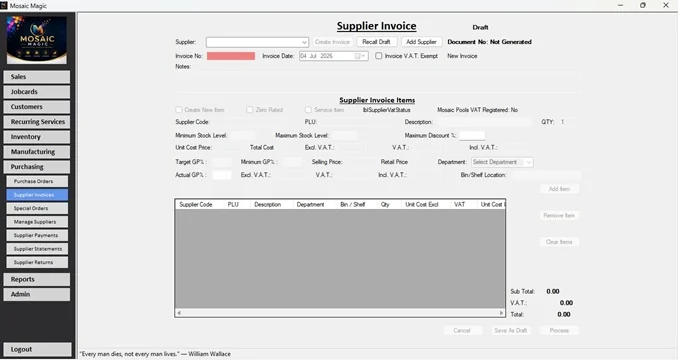Screen dimensions: 678x360
Task: Click the grid's scroll-right arrow
Action: coord(502,313)
